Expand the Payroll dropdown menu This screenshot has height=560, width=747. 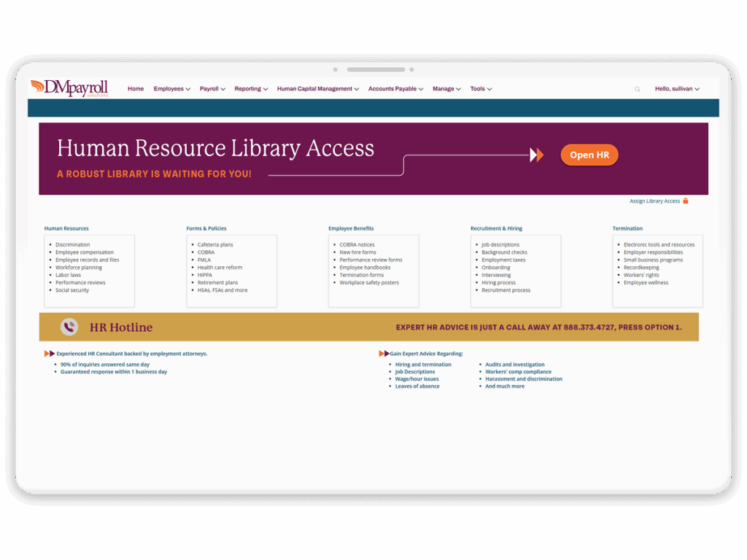coord(212,88)
